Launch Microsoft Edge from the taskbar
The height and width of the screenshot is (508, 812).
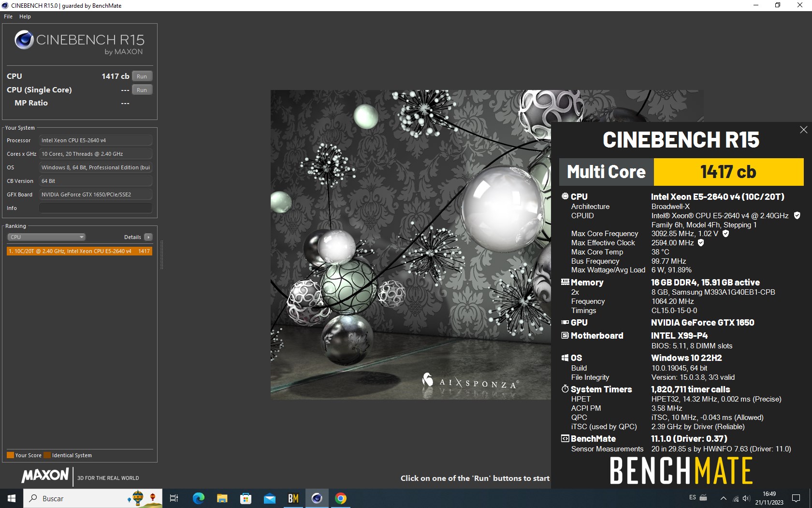point(198,498)
